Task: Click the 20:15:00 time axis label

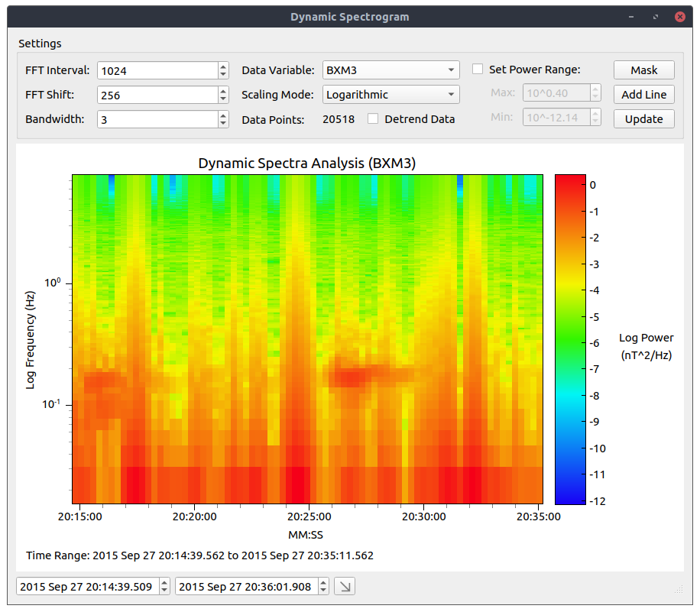Action: (x=80, y=517)
